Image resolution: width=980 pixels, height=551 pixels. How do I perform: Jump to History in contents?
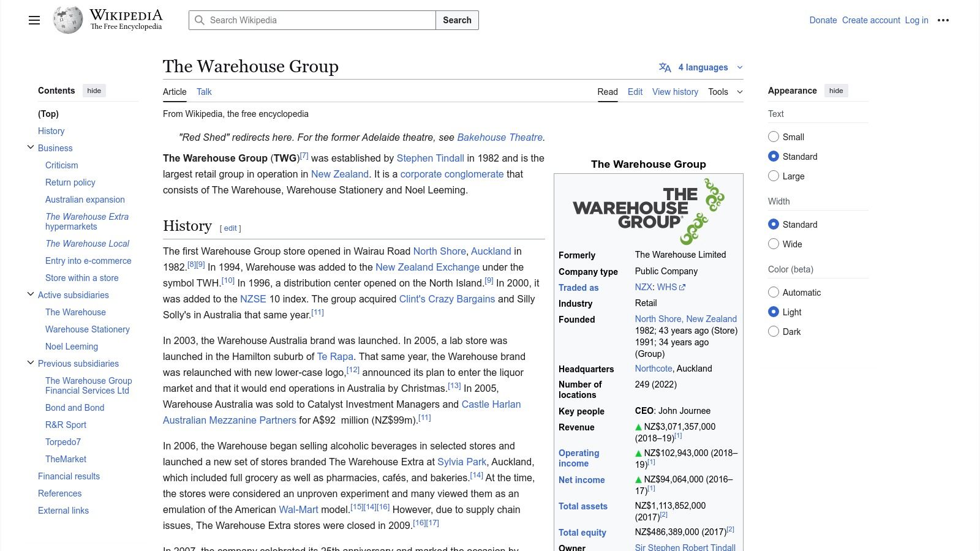coord(51,131)
